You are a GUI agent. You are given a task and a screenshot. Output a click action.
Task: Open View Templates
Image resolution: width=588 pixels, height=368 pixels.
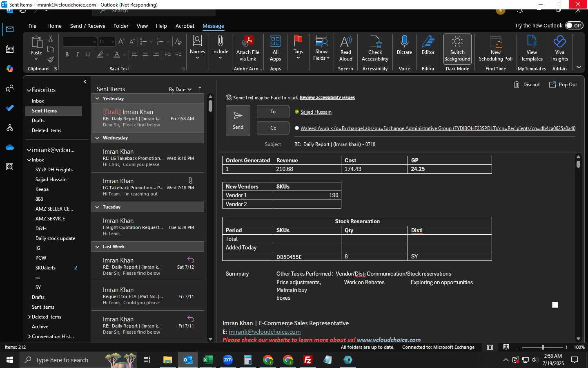[532, 48]
